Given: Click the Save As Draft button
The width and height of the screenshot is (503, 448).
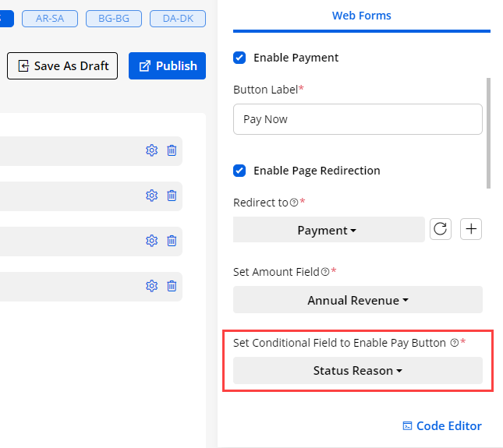Looking at the screenshot, I should 63,66.
